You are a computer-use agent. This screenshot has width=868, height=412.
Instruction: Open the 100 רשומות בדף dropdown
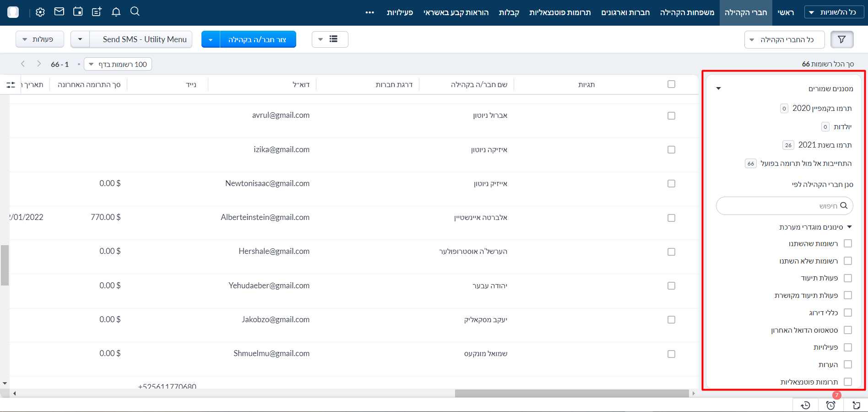click(x=118, y=64)
